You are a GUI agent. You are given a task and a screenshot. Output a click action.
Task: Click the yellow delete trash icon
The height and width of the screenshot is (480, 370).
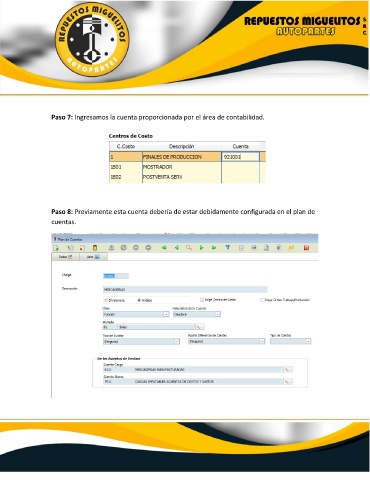pos(95,248)
